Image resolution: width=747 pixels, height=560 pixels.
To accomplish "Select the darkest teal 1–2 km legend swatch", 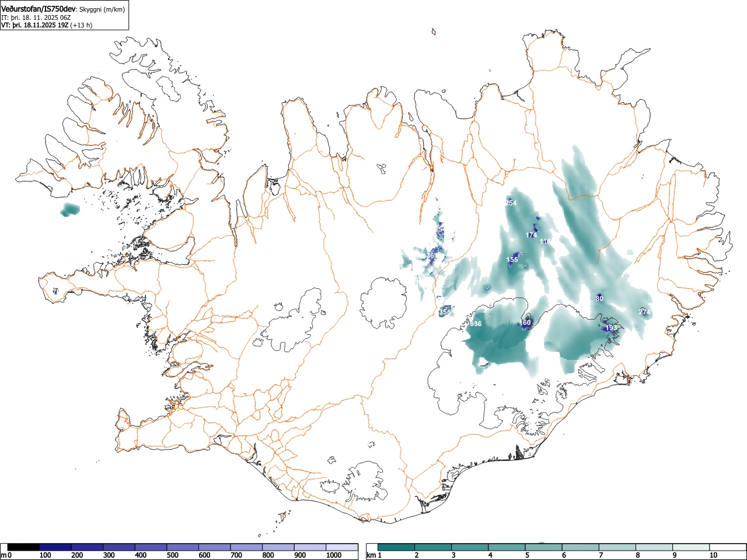I will pos(396,547).
